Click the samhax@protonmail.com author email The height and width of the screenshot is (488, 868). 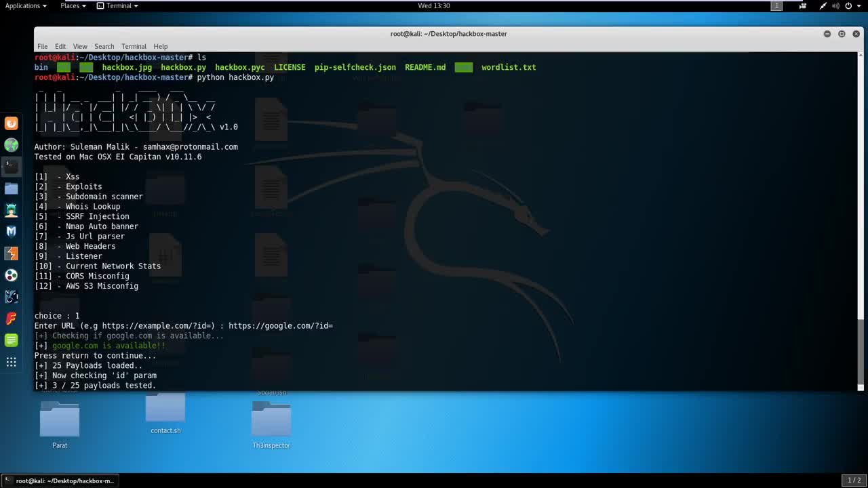click(x=191, y=146)
